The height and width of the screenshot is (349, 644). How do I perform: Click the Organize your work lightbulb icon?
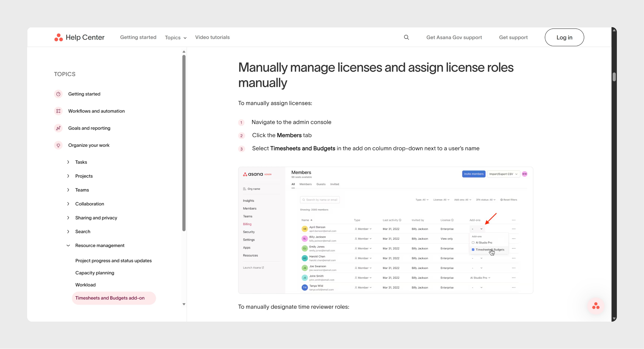click(58, 145)
